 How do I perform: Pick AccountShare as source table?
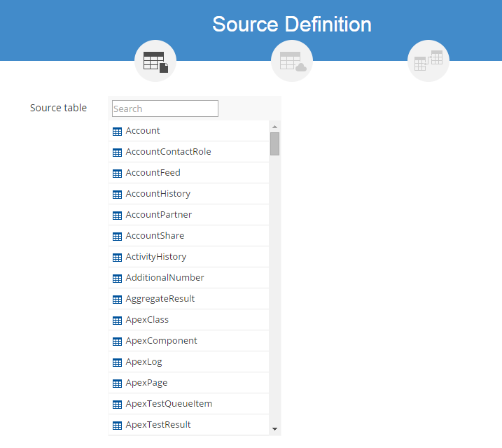155,236
